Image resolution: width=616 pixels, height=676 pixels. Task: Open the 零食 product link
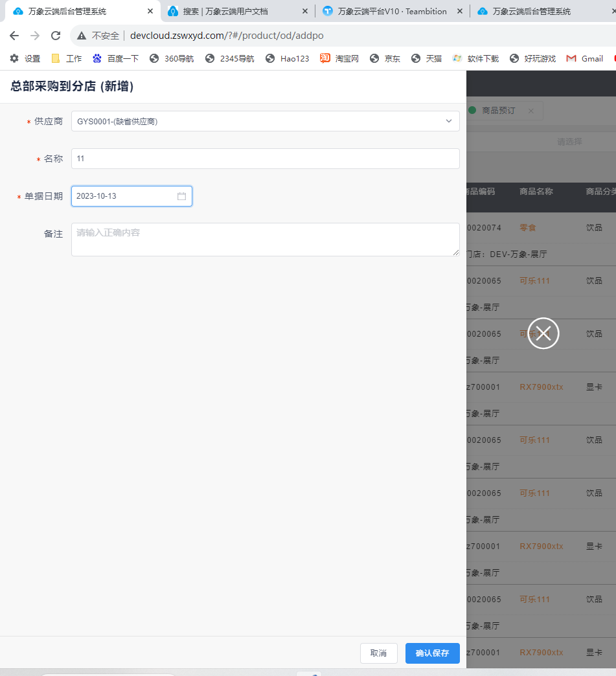[x=527, y=228]
